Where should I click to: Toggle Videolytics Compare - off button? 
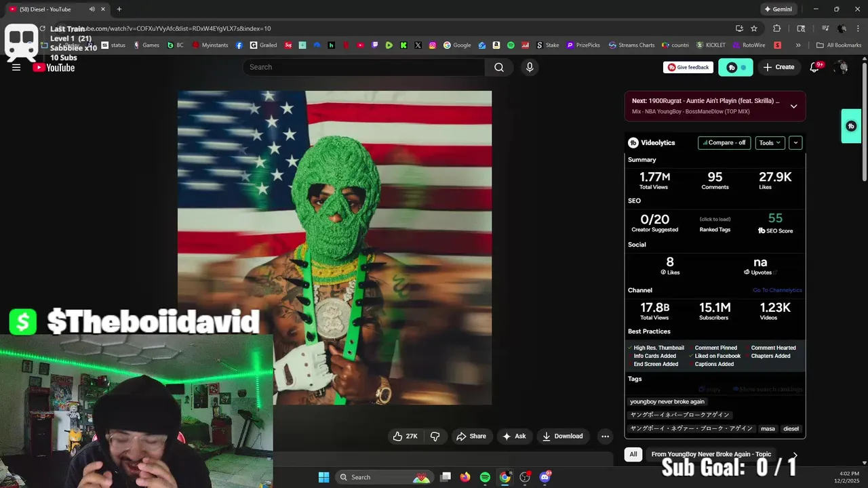pos(724,143)
